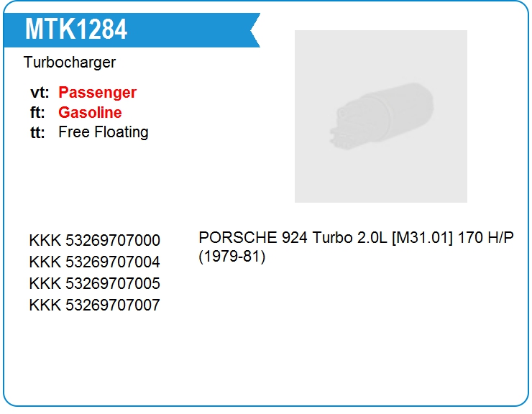Click the Free Floating turbo type value
The width and height of the screenshot is (532, 414).
click(x=103, y=132)
